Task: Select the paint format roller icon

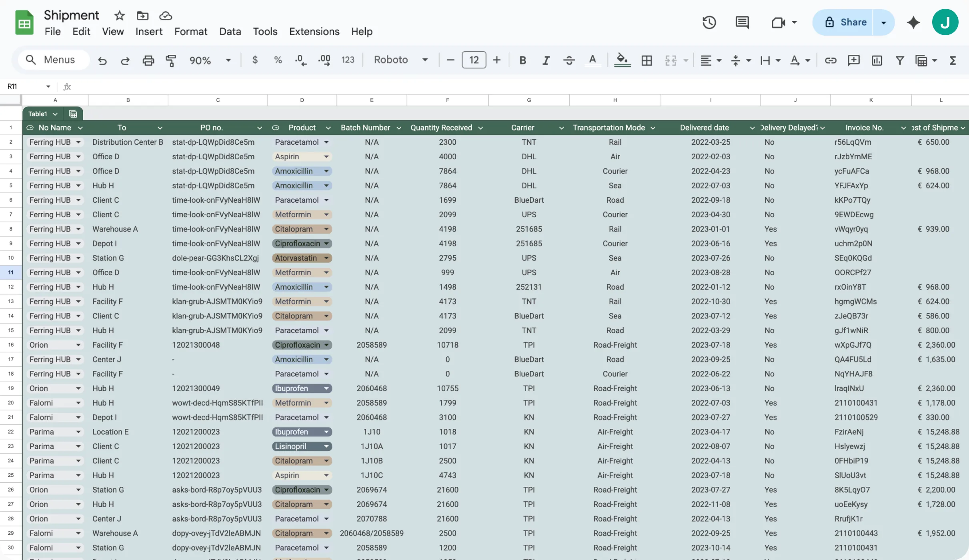Action: [x=171, y=60]
